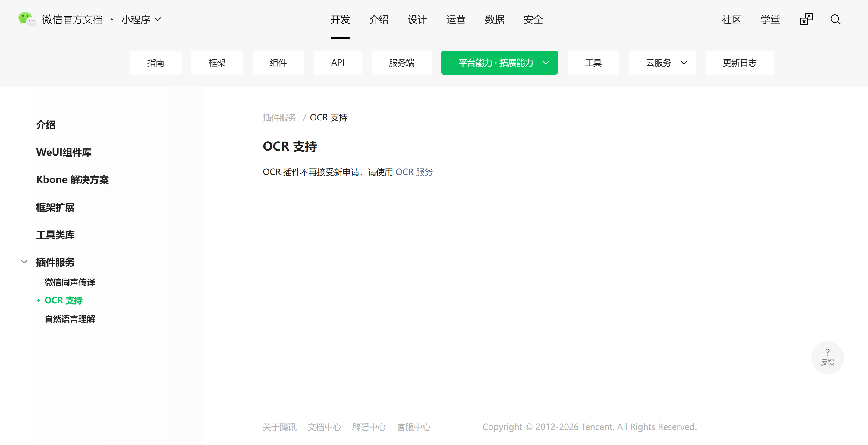This screenshot has height=445, width=868.
Task: Visit the 社区 community link
Action: 731,20
